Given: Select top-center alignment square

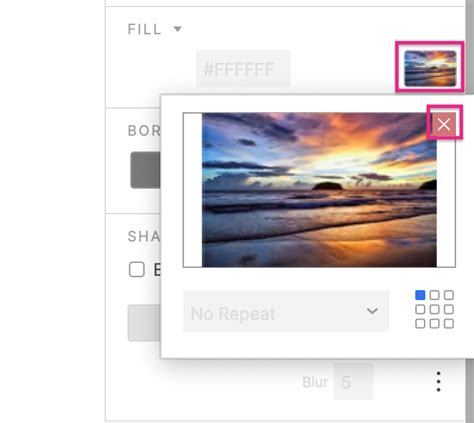Looking at the screenshot, I should point(434,295).
